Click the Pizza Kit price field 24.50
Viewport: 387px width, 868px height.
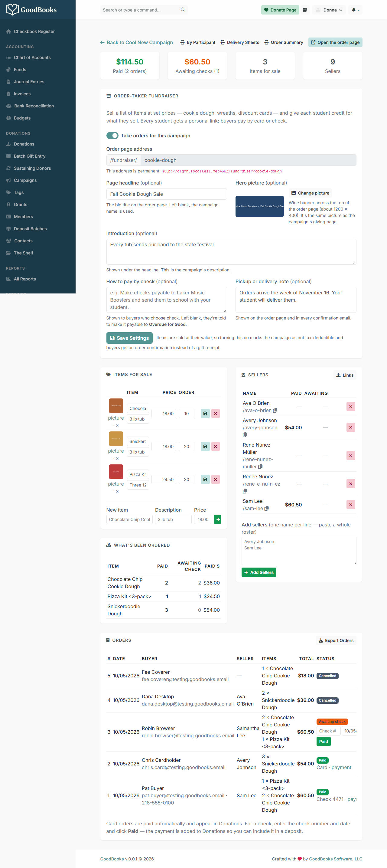coord(164,480)
